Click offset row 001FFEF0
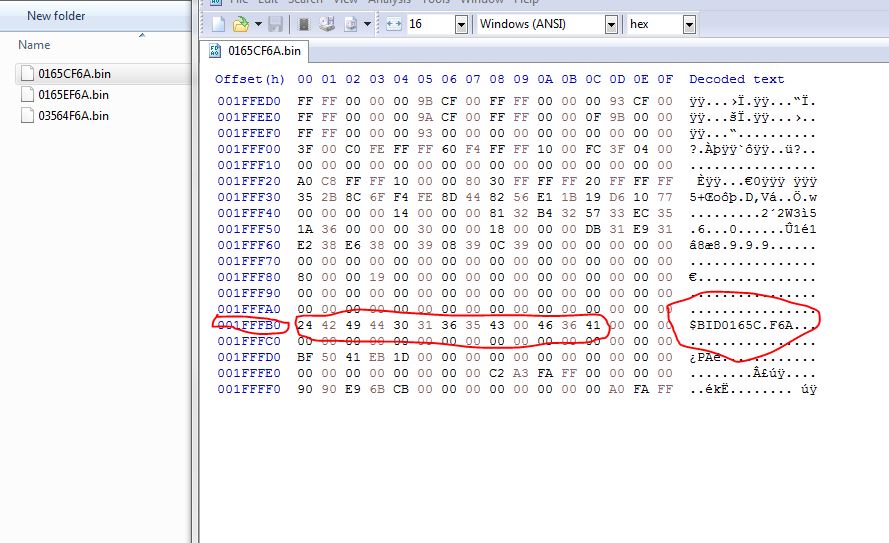 (x=249, y=133)
